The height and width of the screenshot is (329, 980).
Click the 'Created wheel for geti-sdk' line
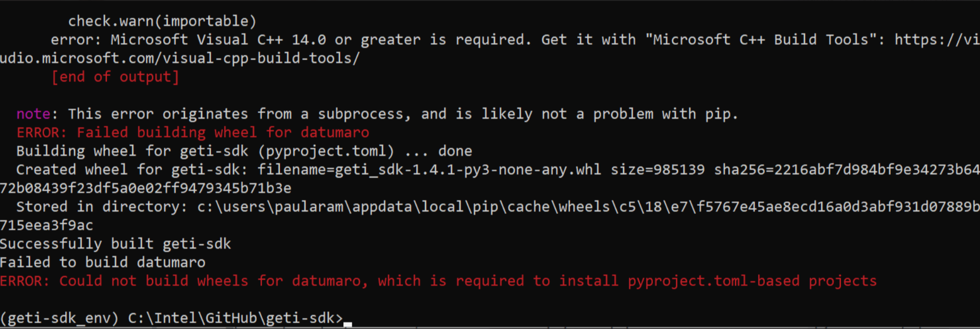(498, 170)
